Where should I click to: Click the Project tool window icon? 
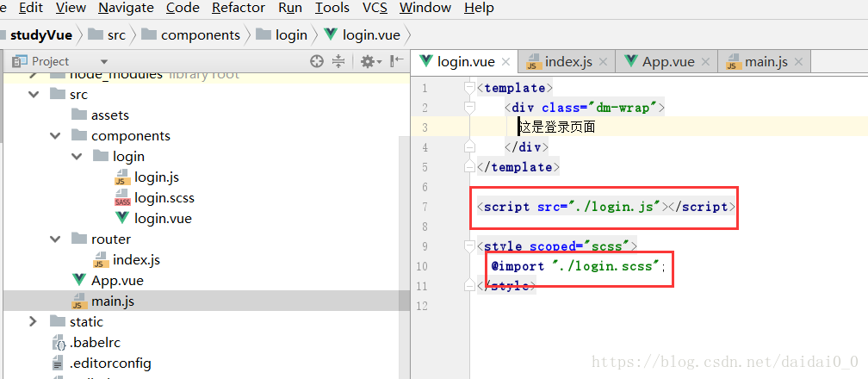[20, 61]
